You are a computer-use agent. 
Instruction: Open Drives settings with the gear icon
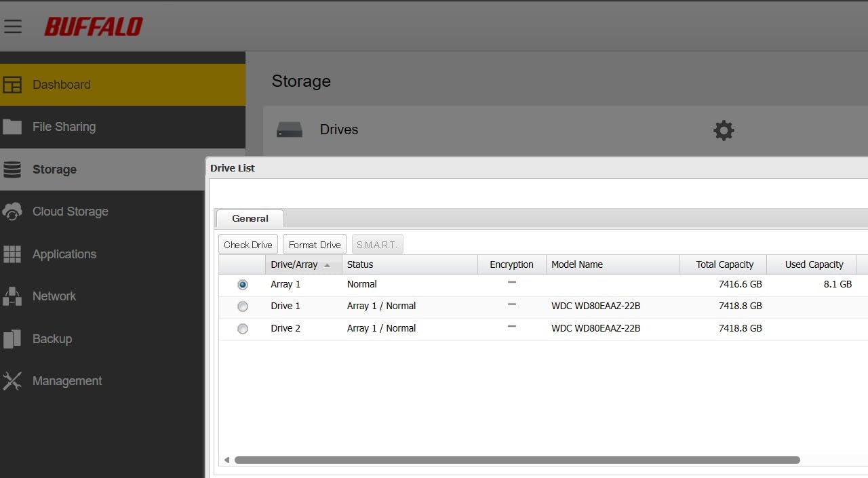coord(724,130)
